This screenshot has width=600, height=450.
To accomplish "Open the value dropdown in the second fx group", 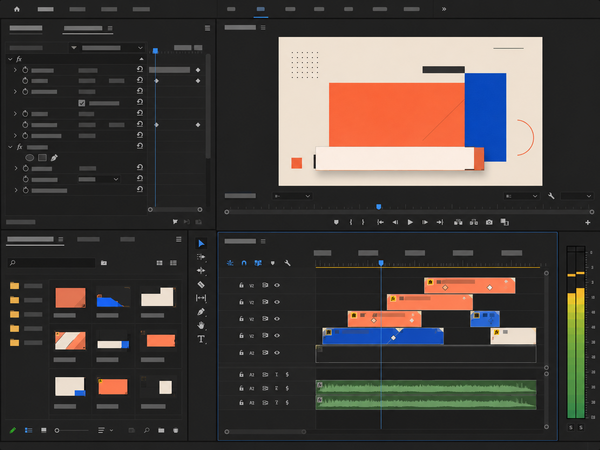I will tap(99, 179).
